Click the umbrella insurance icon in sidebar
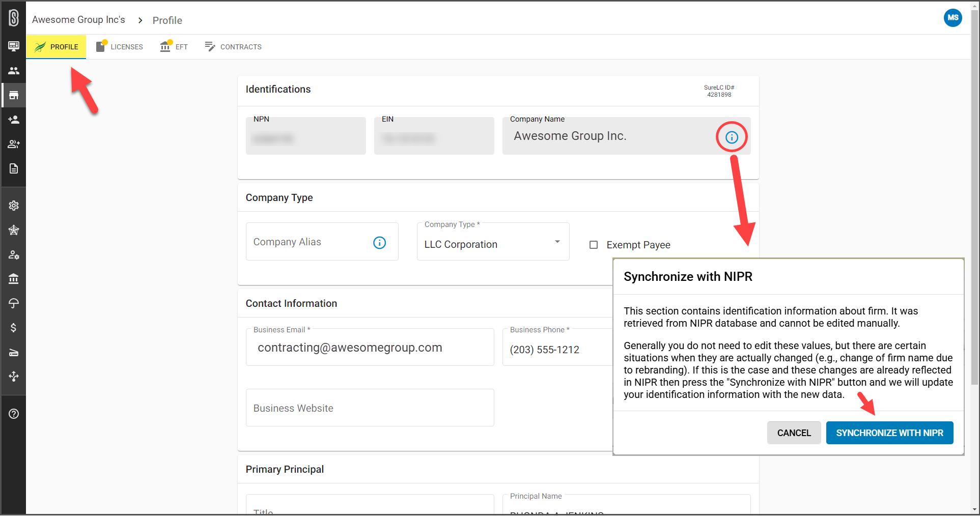The height and width of the screenshot is (517, 980). pos(14,303)
